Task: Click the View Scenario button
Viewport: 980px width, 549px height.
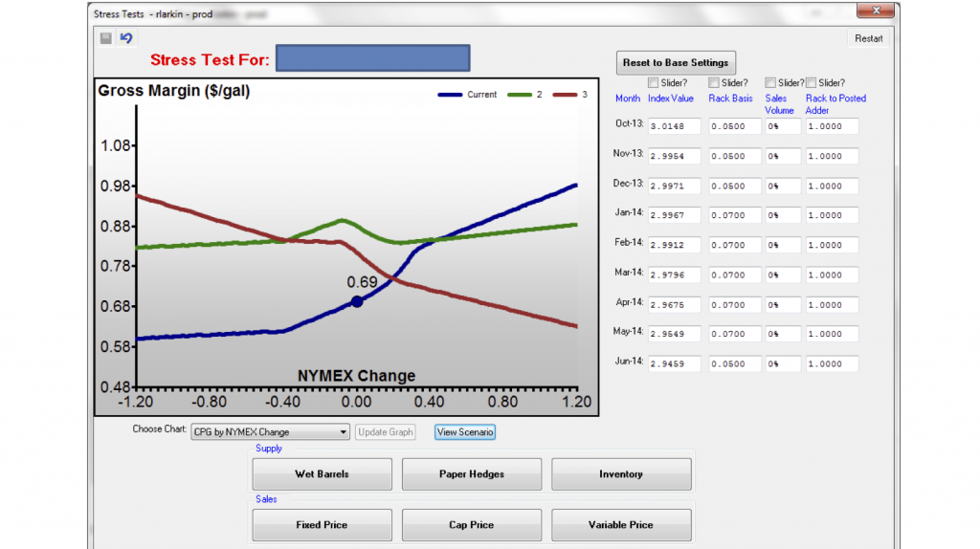Action: coord(465,432)
